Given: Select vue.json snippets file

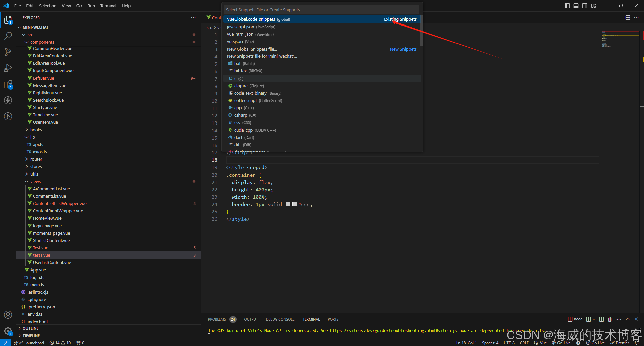Looking at the screenshot, I should tap(321, 41).
